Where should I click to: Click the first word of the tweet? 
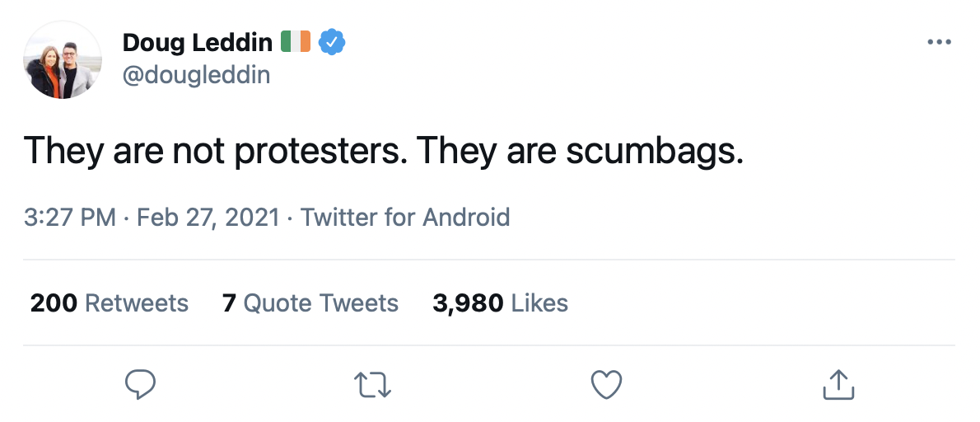[x=63, y=152]
